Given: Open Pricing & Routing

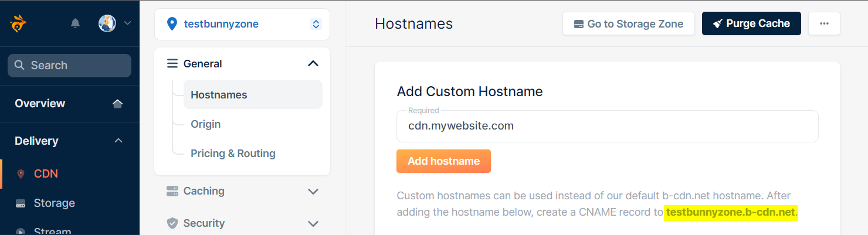Looking at the screenshot, I should (233, 154).
